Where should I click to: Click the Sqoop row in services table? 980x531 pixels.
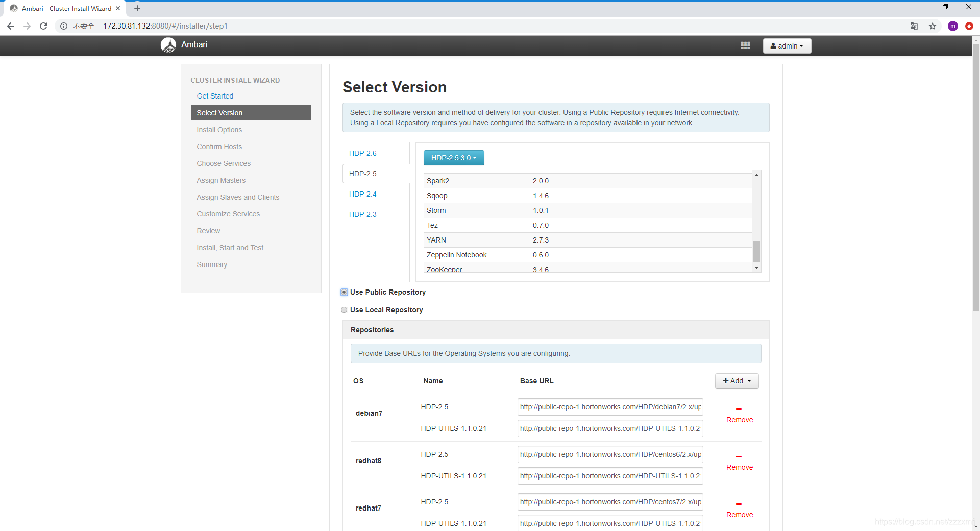588,196
